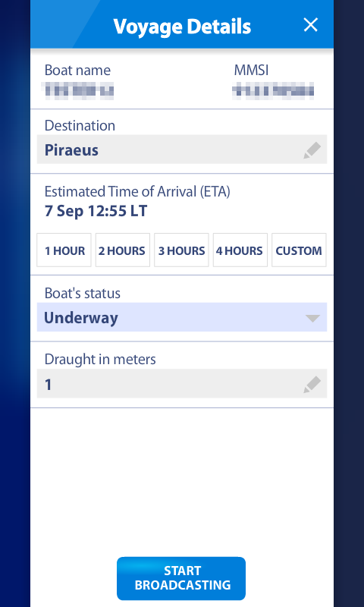This screenshot has height=607, width=364.
Task: Click the Boat's status label
Action: [x=83, y=293]
